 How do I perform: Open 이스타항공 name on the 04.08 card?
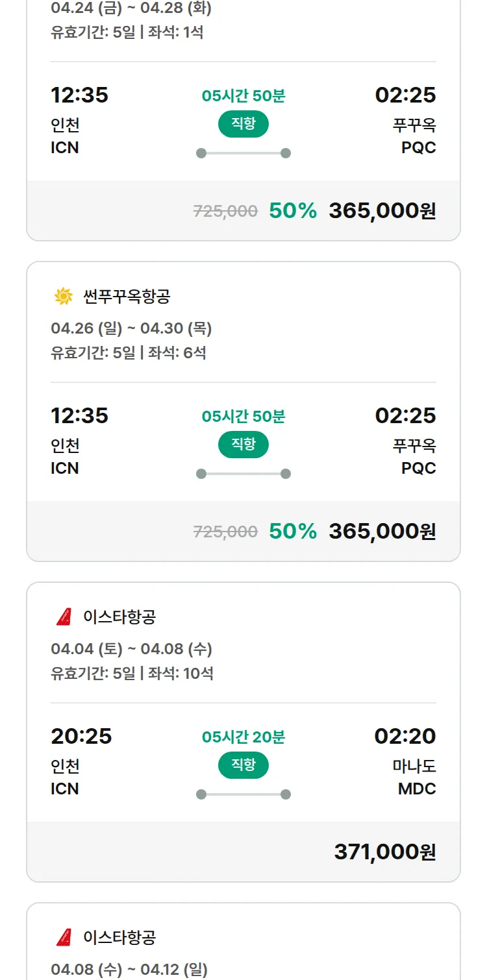(x=119, y=937)
